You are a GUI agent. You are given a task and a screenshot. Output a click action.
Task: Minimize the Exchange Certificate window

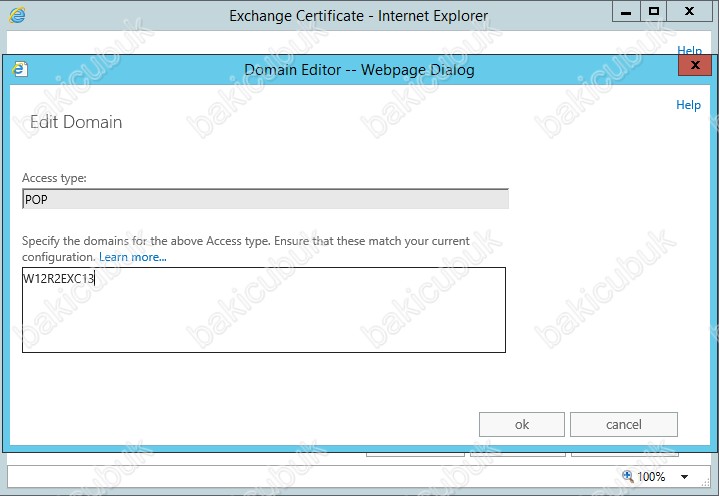626,11
